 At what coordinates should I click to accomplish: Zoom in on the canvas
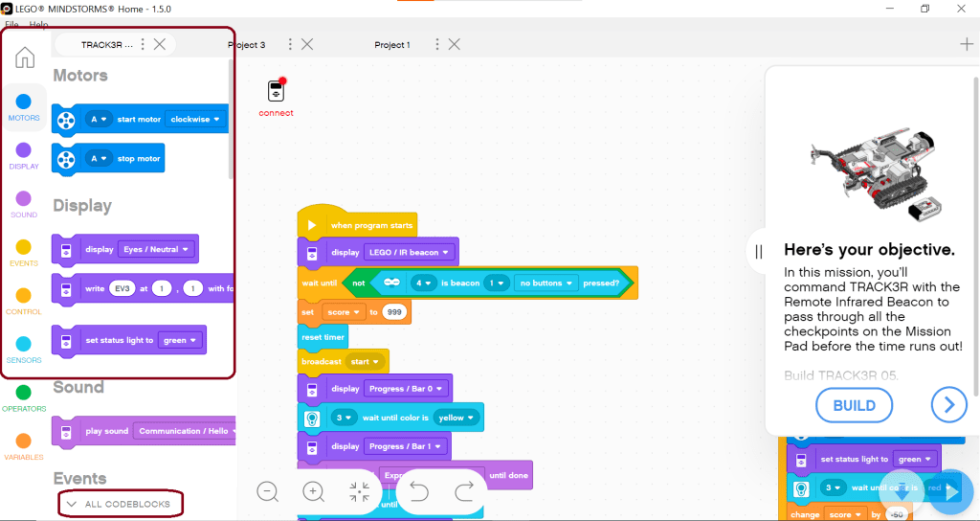pos(313,491)
